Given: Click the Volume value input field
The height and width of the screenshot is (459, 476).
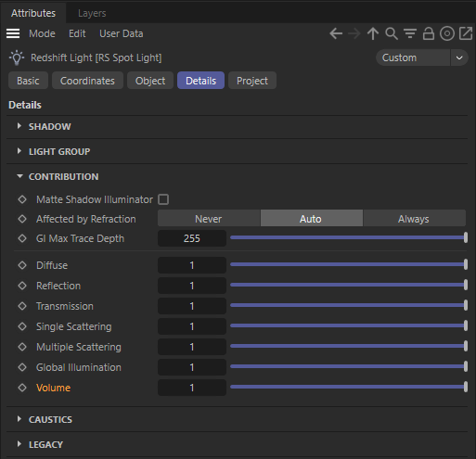Looking at the screenshot, I should click(x=192, y=388).
